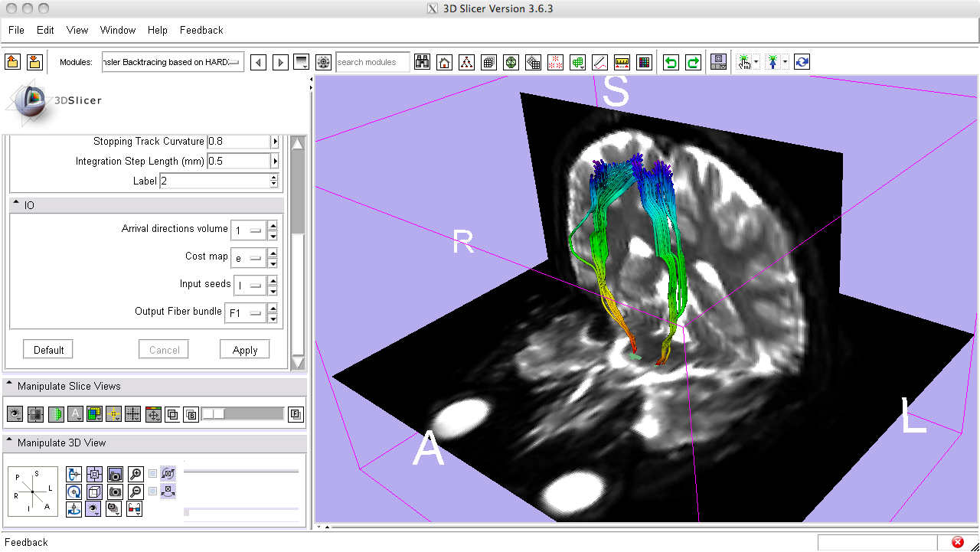Viewport: 980px width, 552px height.
Task: Open the Volumes module icon
Action: click(x=488, y=62)
